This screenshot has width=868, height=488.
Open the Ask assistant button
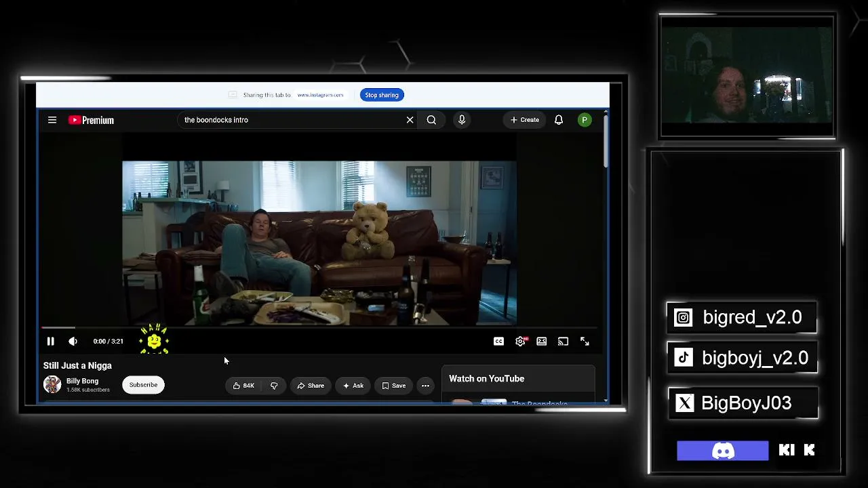click(353, 386)
